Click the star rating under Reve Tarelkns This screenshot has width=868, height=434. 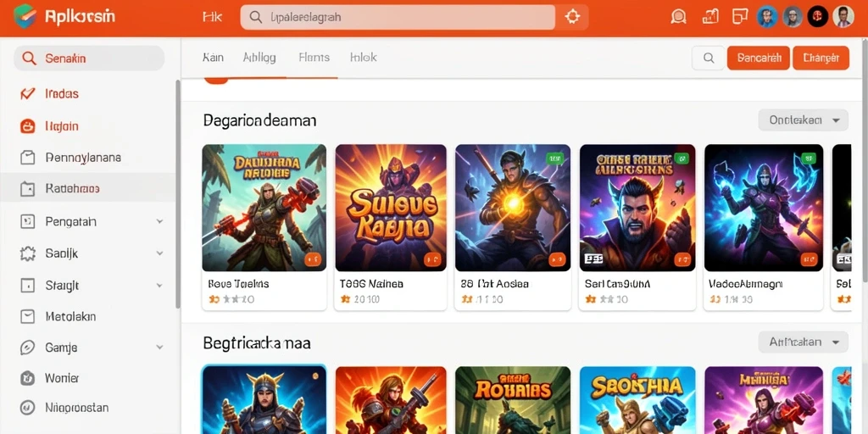point(231,299)
